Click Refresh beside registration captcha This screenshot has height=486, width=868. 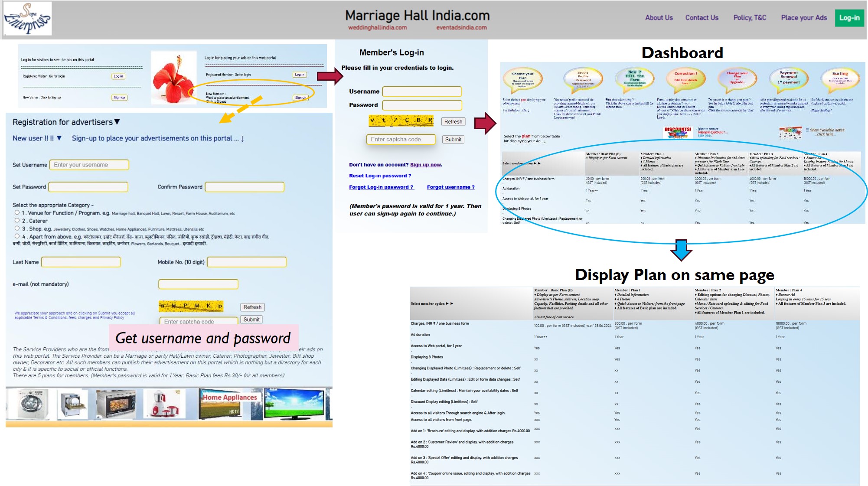252,307
